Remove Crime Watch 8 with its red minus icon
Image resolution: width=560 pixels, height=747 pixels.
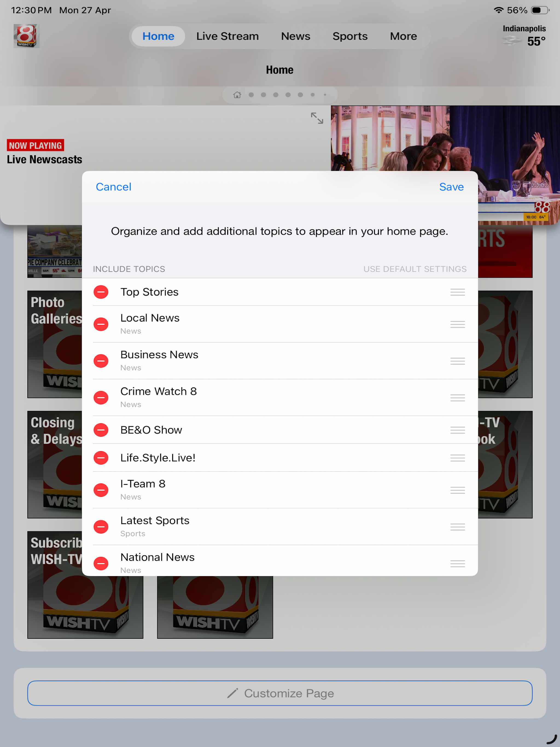101,398
